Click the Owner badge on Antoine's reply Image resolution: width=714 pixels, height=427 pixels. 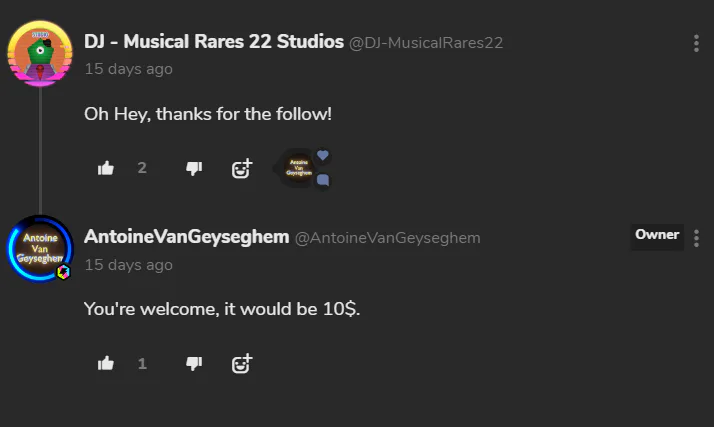657,236
